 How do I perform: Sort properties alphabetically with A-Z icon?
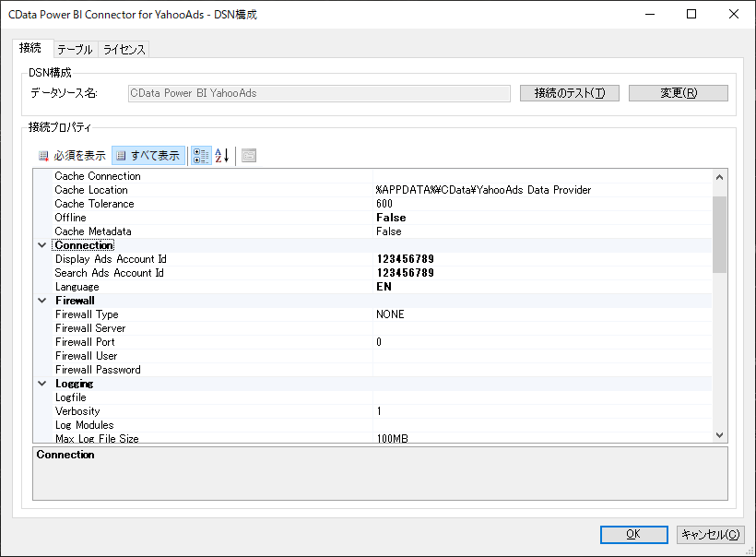(x=222, y=156)
